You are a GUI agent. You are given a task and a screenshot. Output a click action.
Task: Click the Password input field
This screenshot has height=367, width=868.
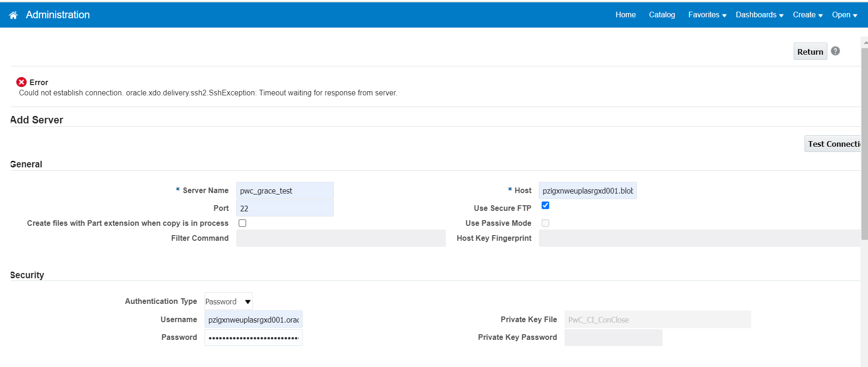tap(253, 338)
